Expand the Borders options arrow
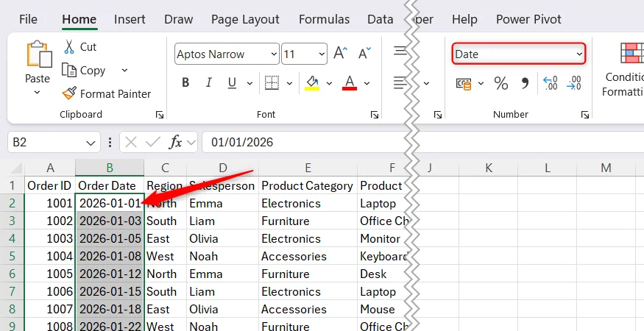Viewport: 644px width, 331px height. [289, 83]
